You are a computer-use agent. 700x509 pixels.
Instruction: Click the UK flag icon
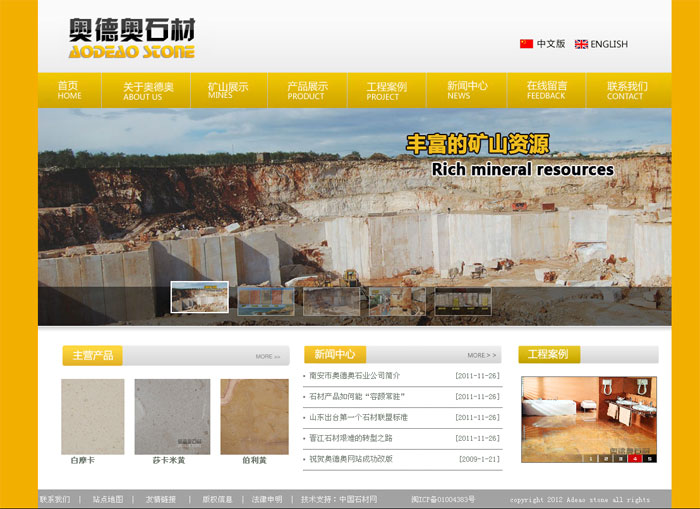[x=581, y=44]
